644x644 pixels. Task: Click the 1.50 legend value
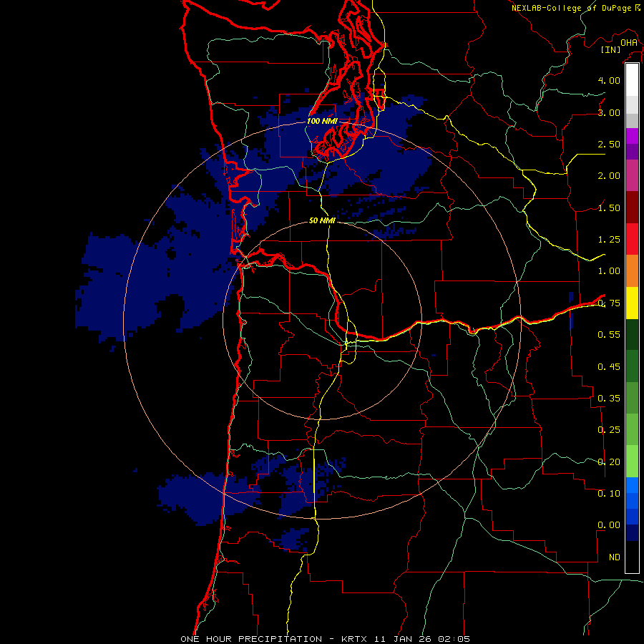pyautogui.click(x=609, y=208)
